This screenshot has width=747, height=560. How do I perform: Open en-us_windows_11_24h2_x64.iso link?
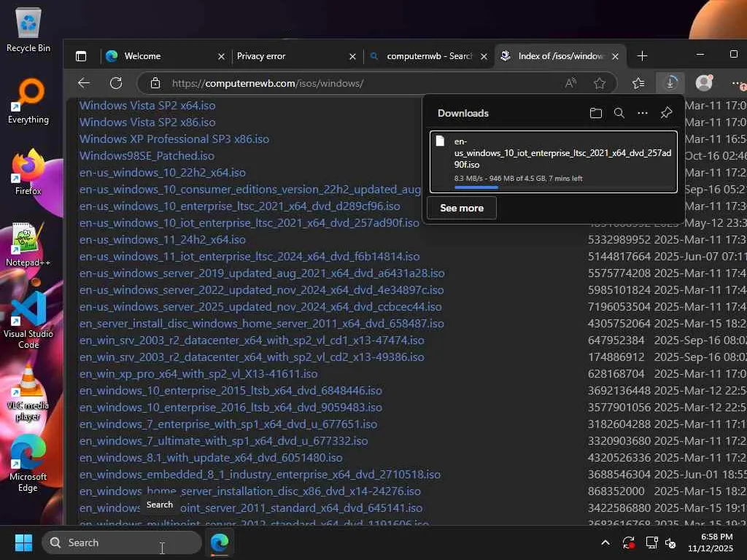(163, 239)
